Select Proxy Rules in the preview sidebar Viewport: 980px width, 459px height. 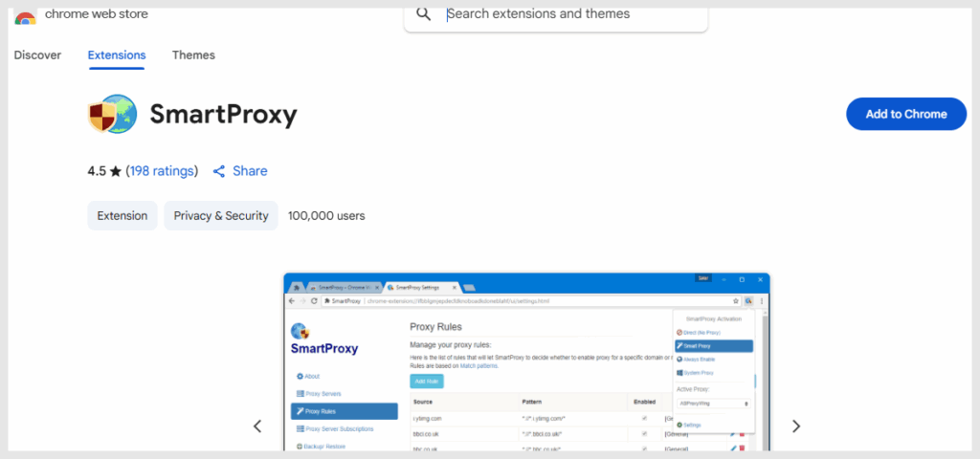coord(344,411)
